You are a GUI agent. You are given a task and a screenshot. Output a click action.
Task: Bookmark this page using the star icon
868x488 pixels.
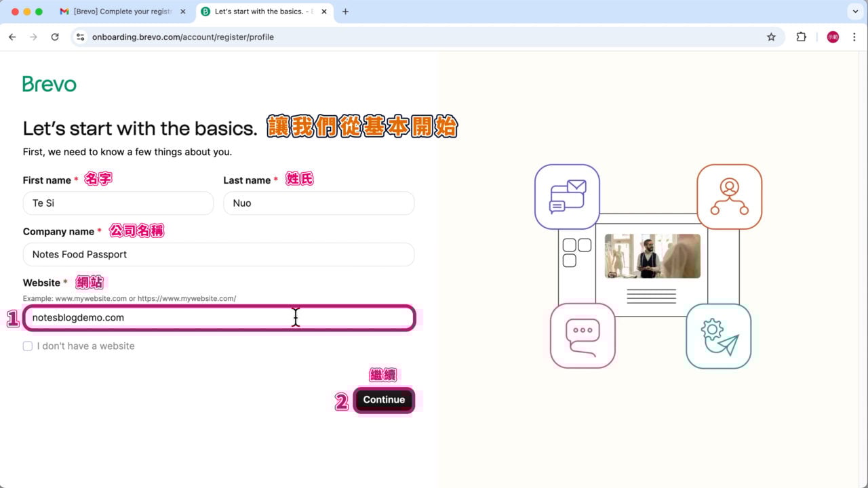(771, 37)
